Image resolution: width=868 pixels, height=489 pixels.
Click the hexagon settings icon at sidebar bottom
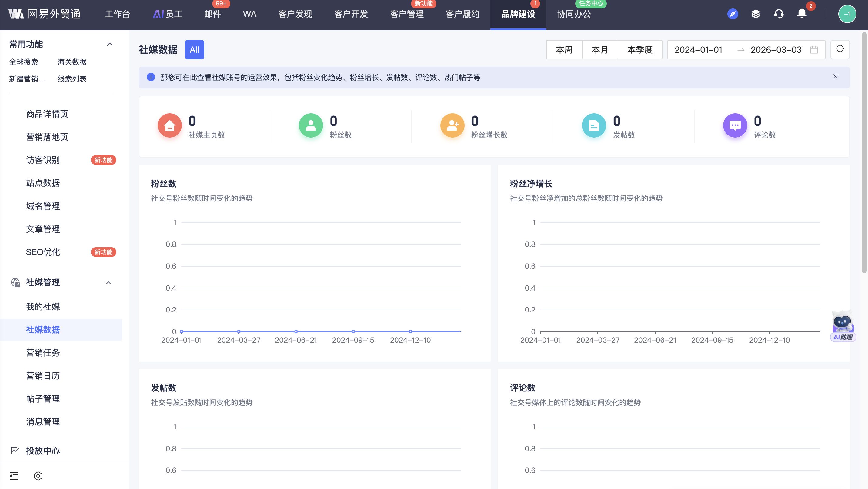click(x=38, y=476)
